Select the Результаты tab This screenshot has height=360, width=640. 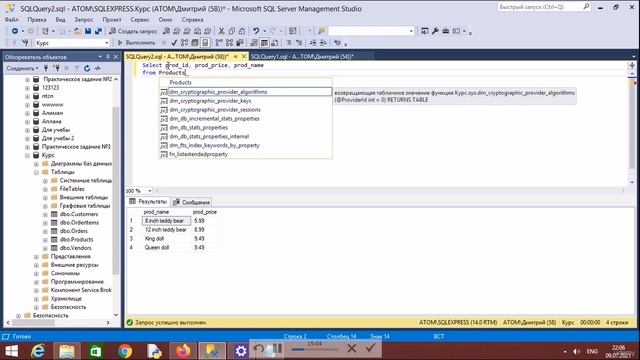tap(148, 202)
